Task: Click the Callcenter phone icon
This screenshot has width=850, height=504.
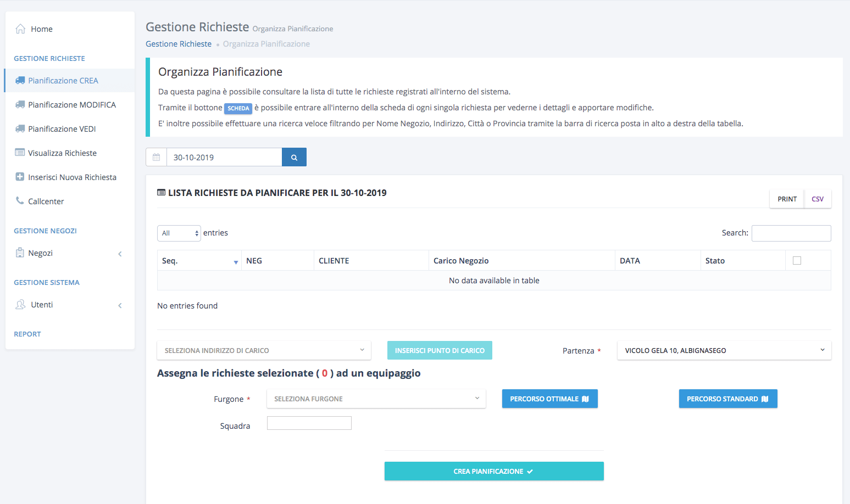Action: [20, 201]
